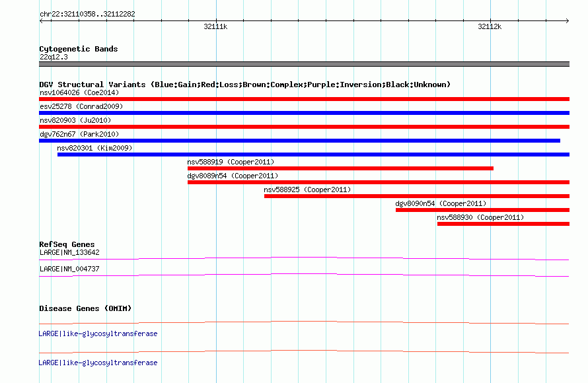
Task: Click the nsv588919 (Cooper2011) label
Action: (x=231, y=162)
